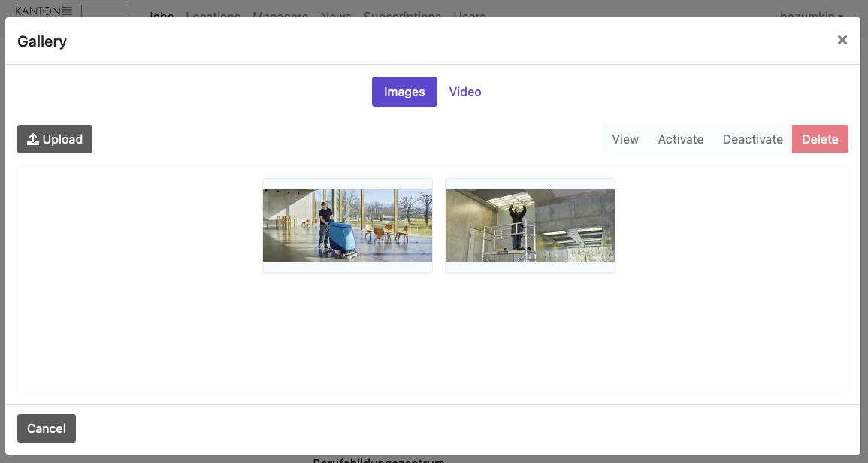Image resolution: width=868 pixels, height=463 pixels.
Task: Expand the bezumkin user dropdown
Action: (x=812, y=15)
